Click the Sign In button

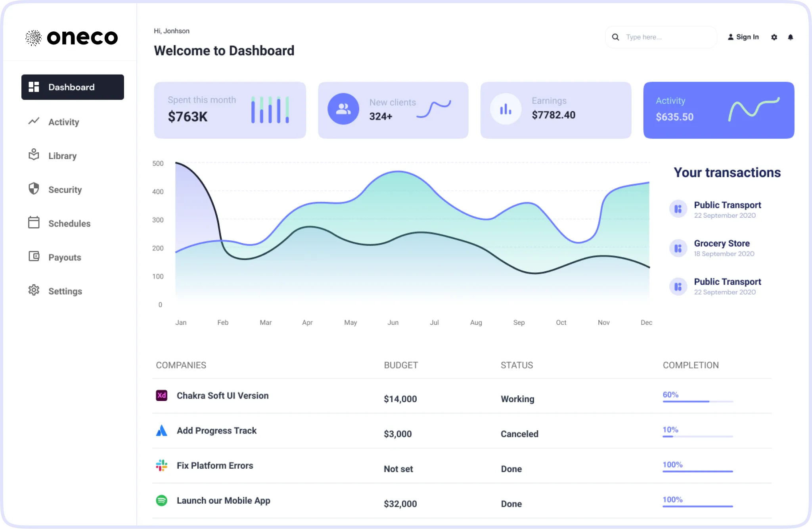pos(743,37)
